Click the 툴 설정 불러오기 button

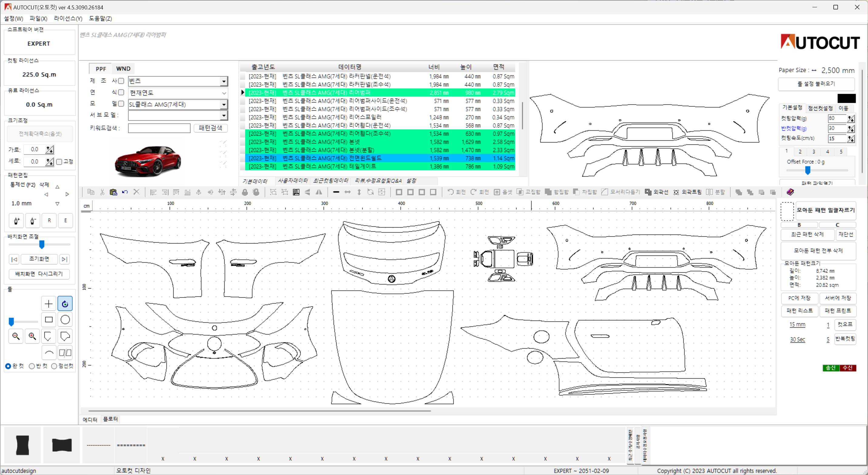point(816,84)
